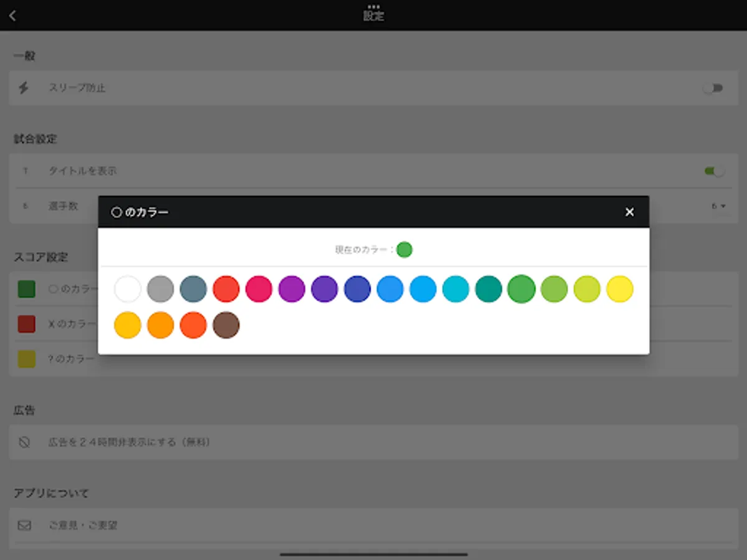Click the lightning bolt sleep-prevention icon
The image size is (747, 560).
pos(24,88)
